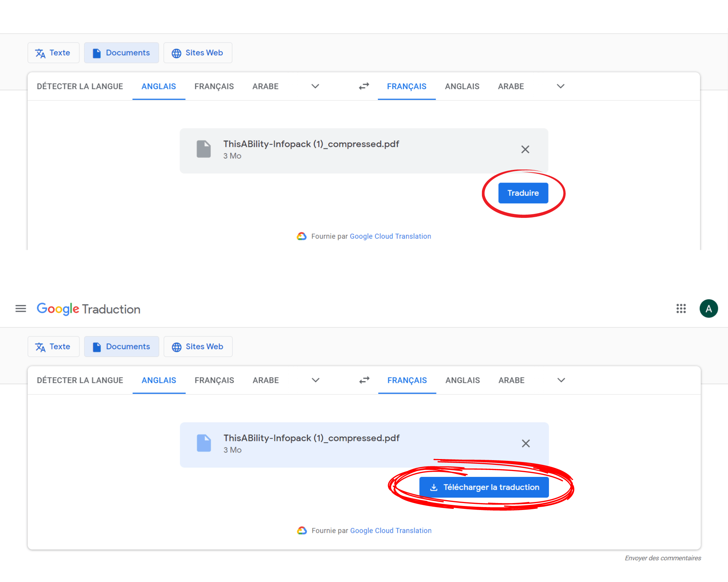Choose source Anglais in lower panel
The image size is (728, 582).
pos(159,380)
